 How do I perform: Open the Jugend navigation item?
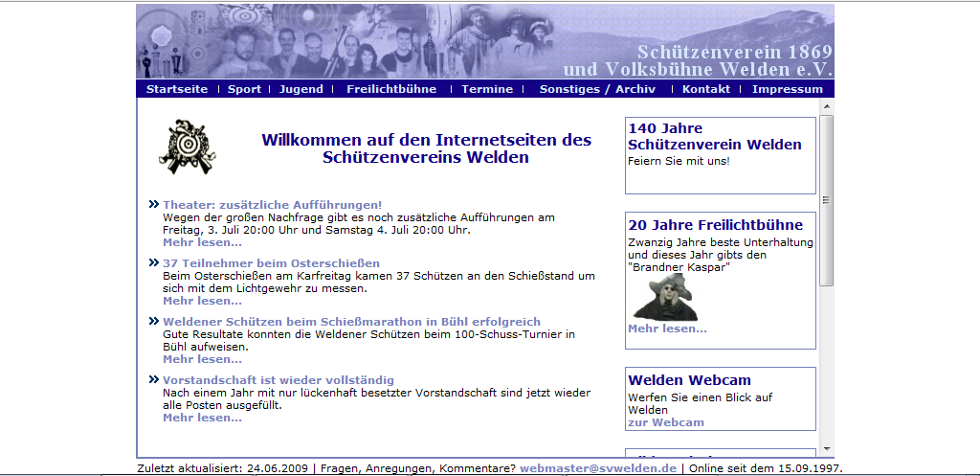coord(301,89)
